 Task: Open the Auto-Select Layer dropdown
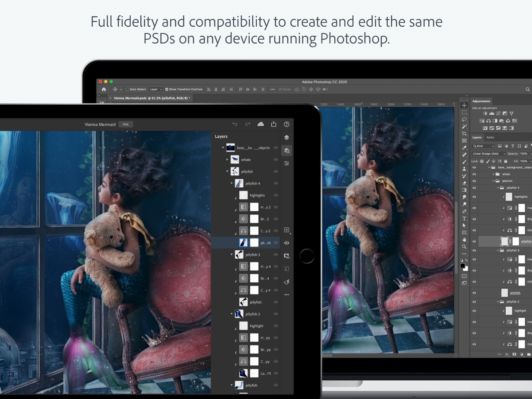click(156, 89)
